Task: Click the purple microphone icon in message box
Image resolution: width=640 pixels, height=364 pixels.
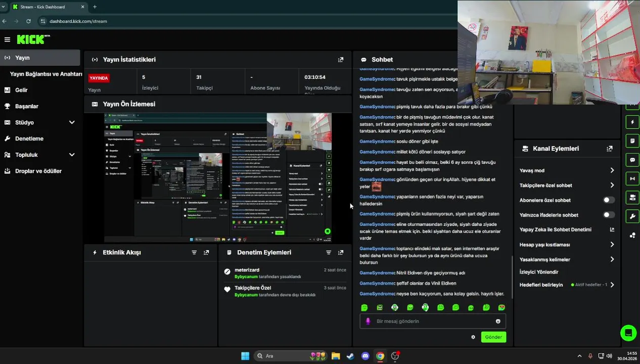Action: tap(368, 321)
